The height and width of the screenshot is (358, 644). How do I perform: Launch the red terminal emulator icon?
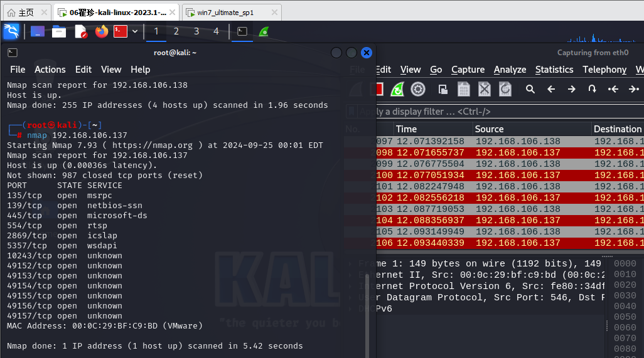click(x=121, y=31)
